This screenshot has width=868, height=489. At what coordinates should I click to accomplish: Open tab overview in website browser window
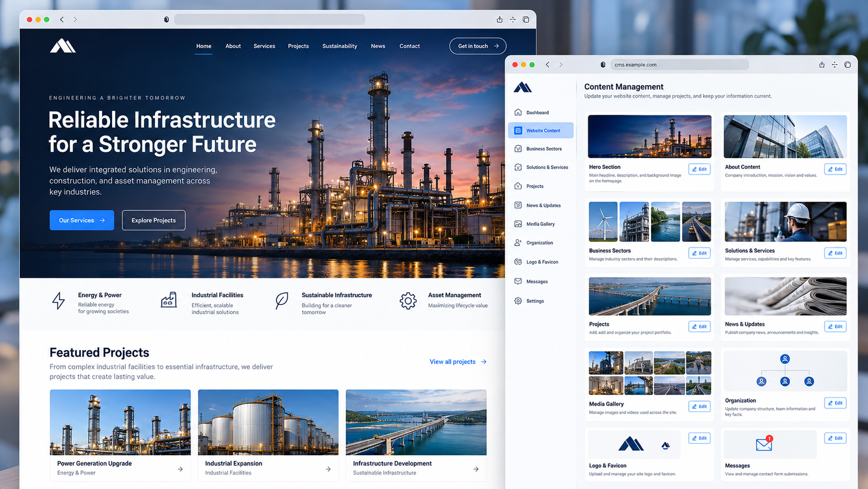click(526, 19)
